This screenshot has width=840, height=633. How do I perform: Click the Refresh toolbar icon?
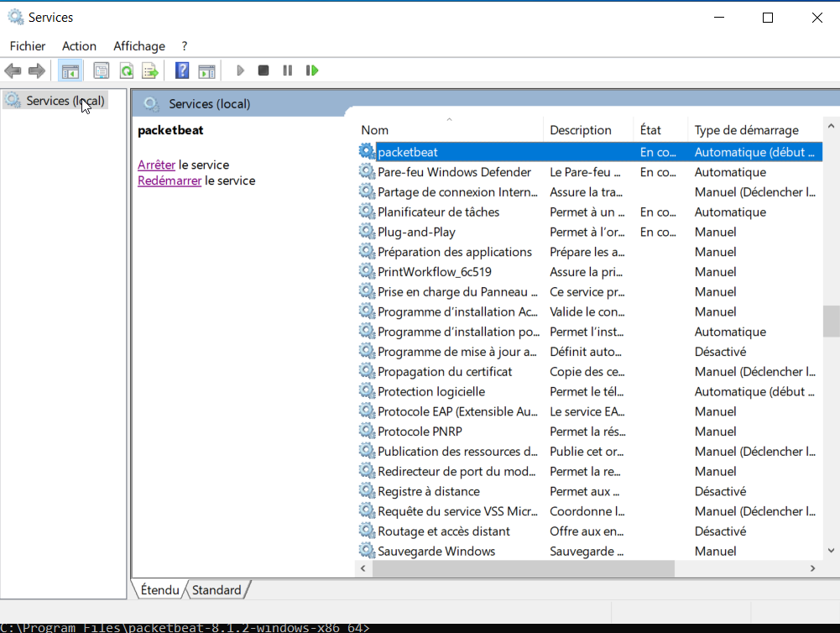(126, 71)
